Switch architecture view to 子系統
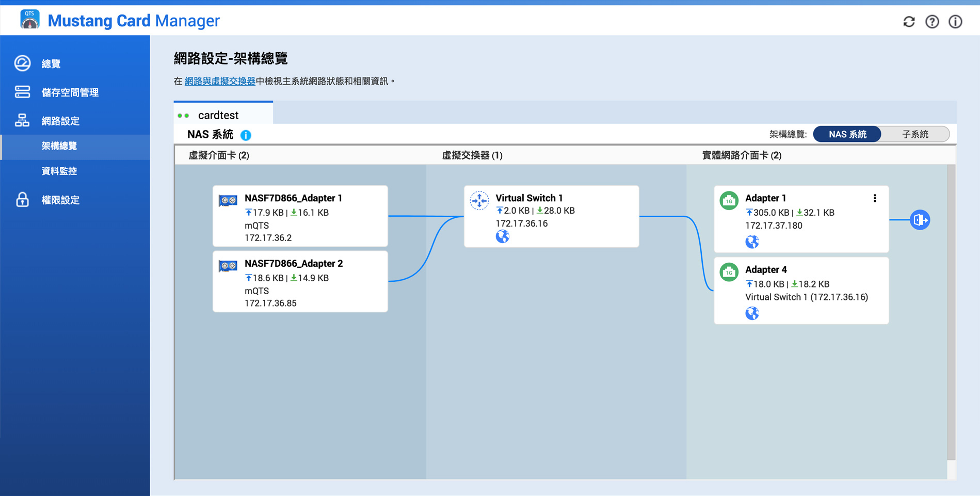Screen dimensions: 980x496 tap(915, 134)
